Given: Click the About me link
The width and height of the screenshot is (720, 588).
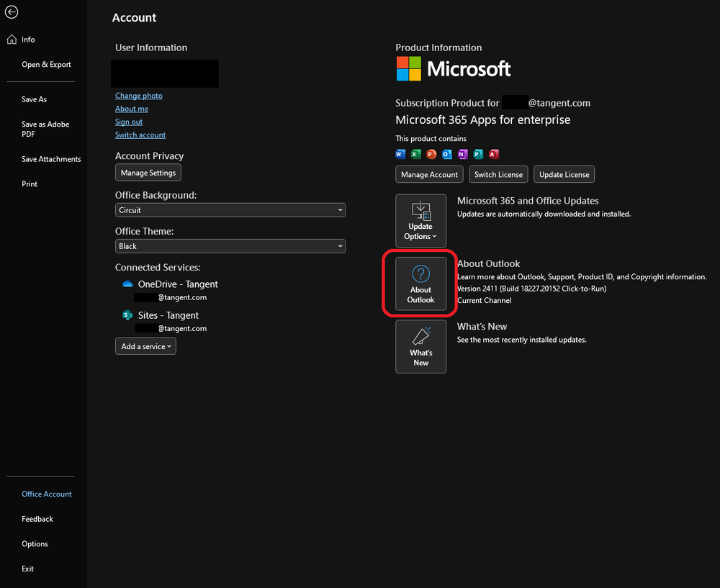Looking at the screenshot, I should [x=132, y=109].
